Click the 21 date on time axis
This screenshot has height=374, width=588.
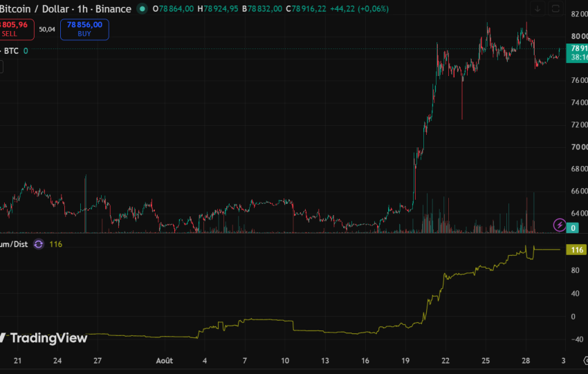pyautogui.click(x=17, y=360)
